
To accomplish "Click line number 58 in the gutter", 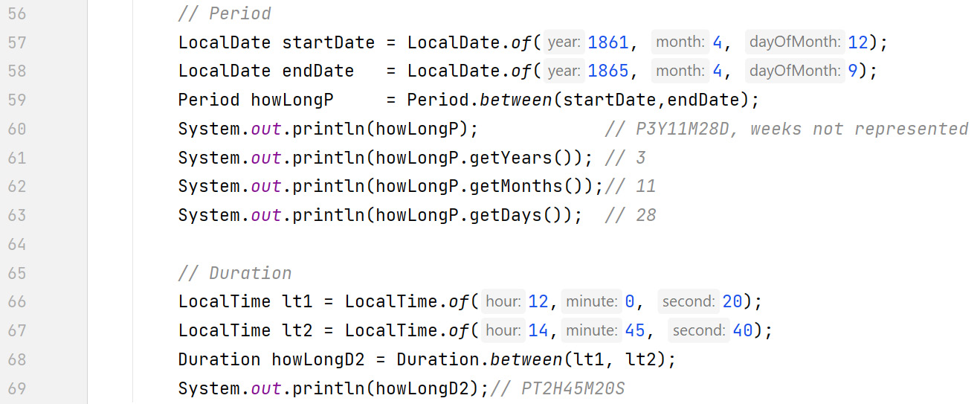I will pyautogui.click(x=16, y=71).
